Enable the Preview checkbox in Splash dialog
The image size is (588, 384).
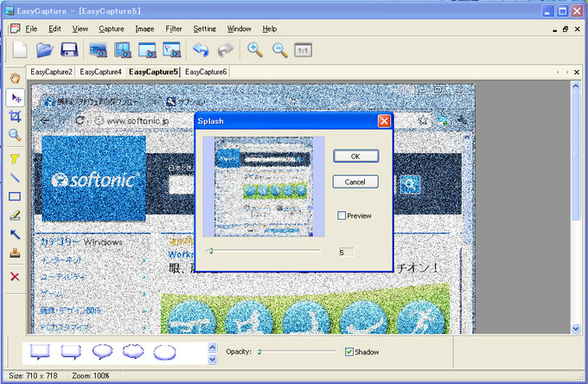[x=342, y=215]
